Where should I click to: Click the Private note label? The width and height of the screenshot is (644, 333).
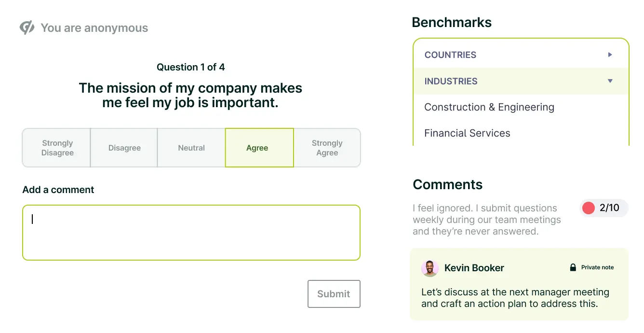pos(597,267)
